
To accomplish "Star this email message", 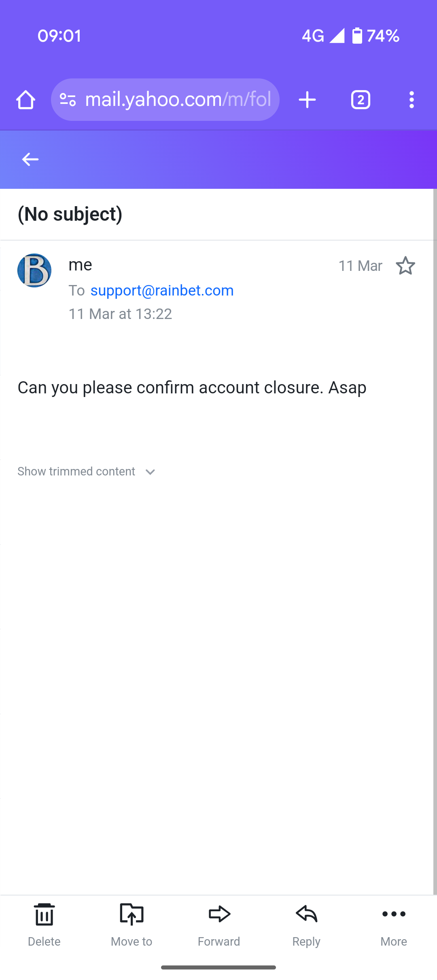I will 405,266.
